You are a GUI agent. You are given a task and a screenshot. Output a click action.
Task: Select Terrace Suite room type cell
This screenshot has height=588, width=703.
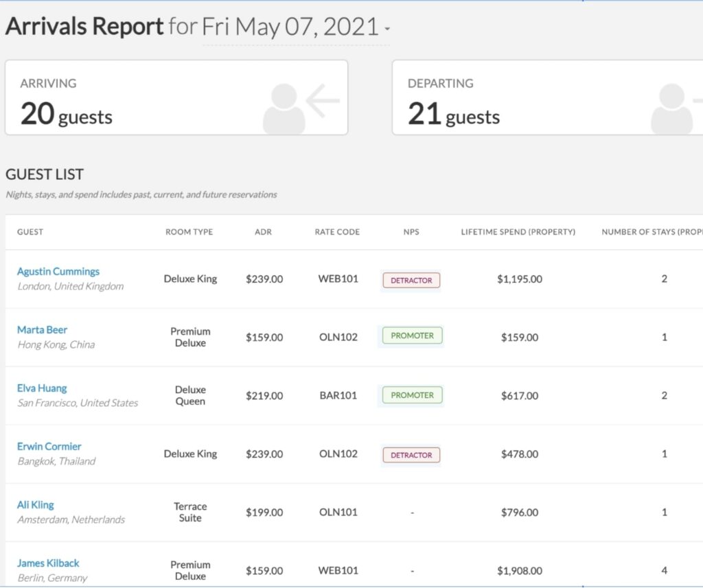(190, 513)
